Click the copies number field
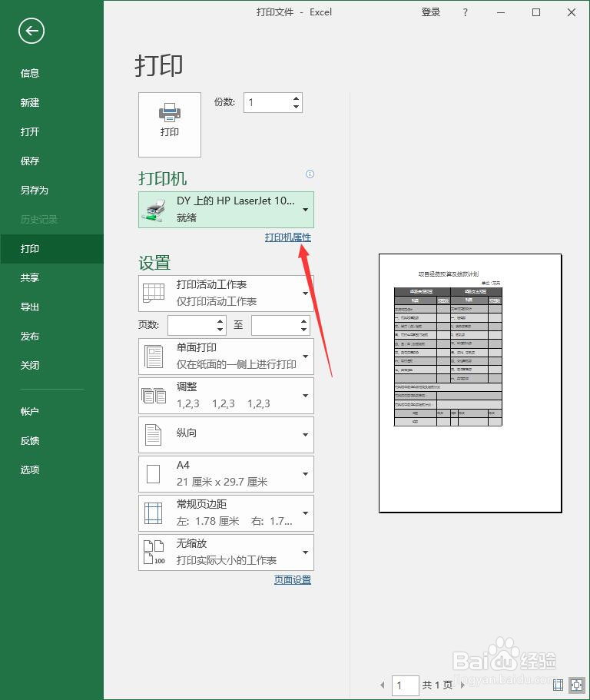 tap(267, 103)
